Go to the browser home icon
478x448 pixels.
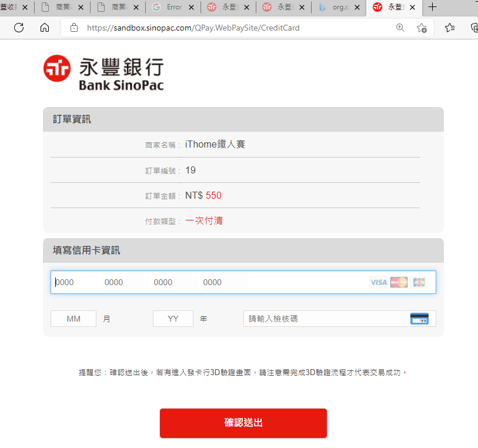(45, 28)
